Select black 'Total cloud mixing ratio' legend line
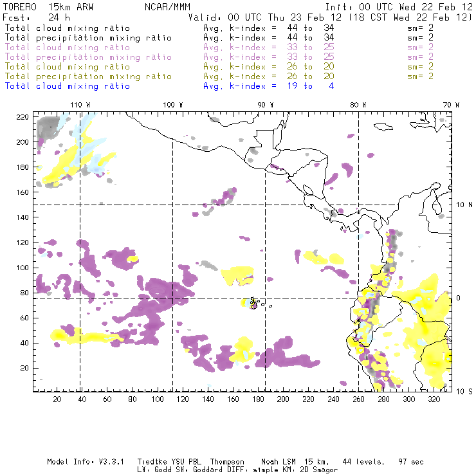The height and width of the screenshot is (476, 476). click(x=68, y=28)
